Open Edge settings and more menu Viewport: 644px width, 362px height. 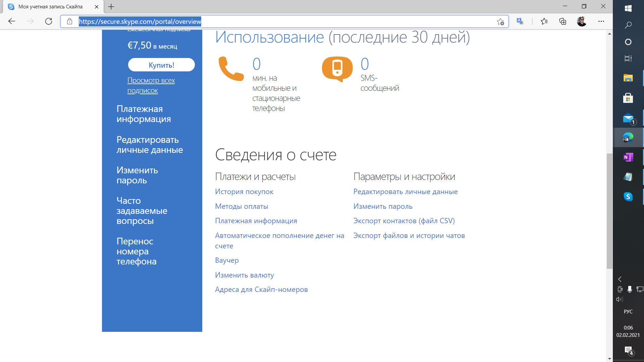tap(601, 21)
